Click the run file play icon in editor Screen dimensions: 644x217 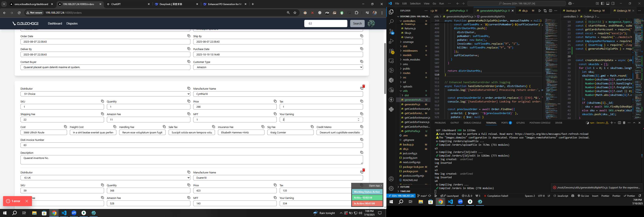point(540,11)
